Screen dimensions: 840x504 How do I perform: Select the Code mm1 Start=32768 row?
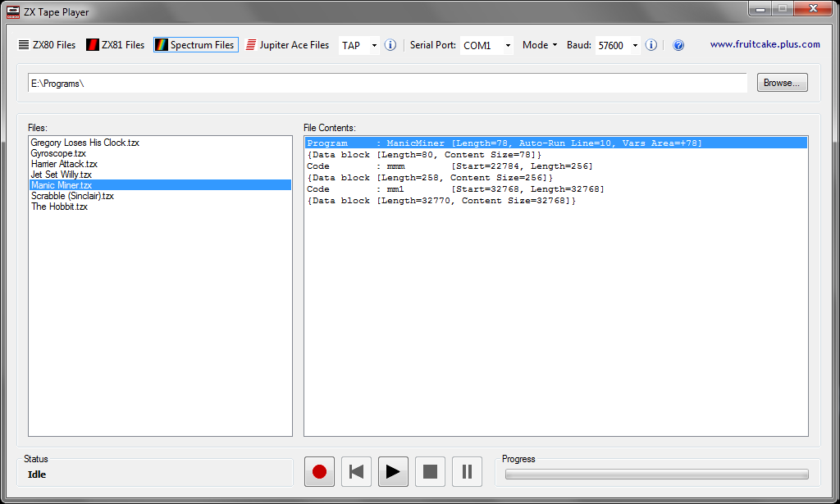[556, 188]
